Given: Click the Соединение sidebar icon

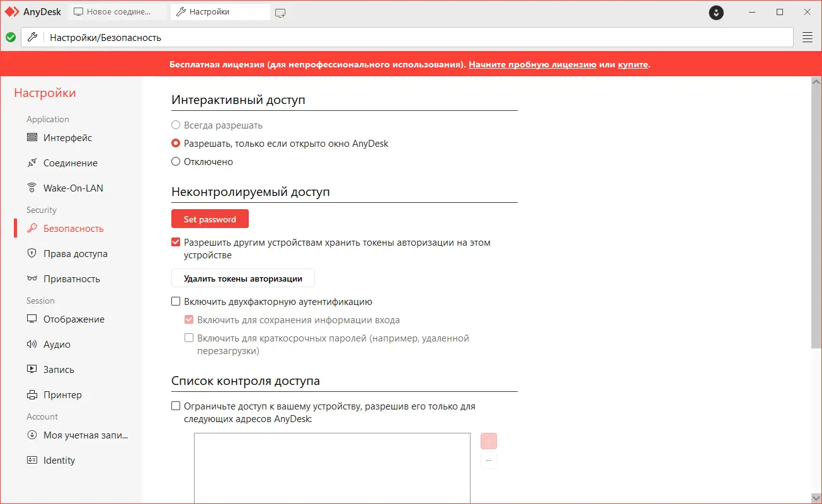Looking at the screenshot, I should click(32, 163).
